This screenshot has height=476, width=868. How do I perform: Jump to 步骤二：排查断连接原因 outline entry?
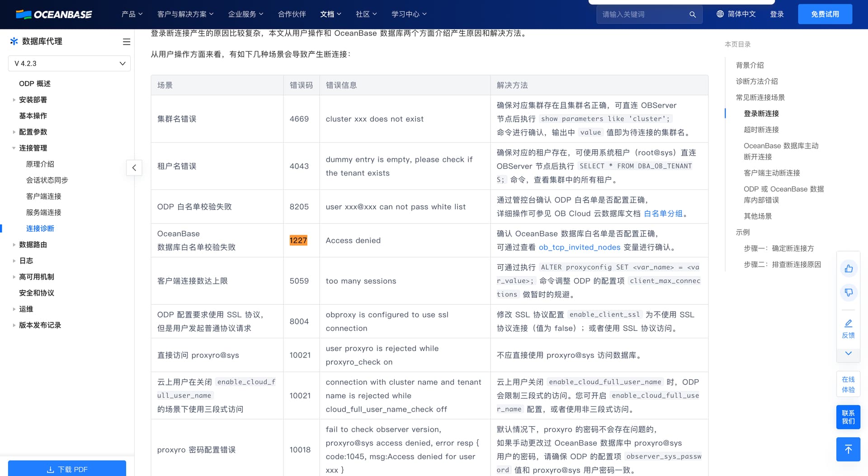tap(782, 265)
